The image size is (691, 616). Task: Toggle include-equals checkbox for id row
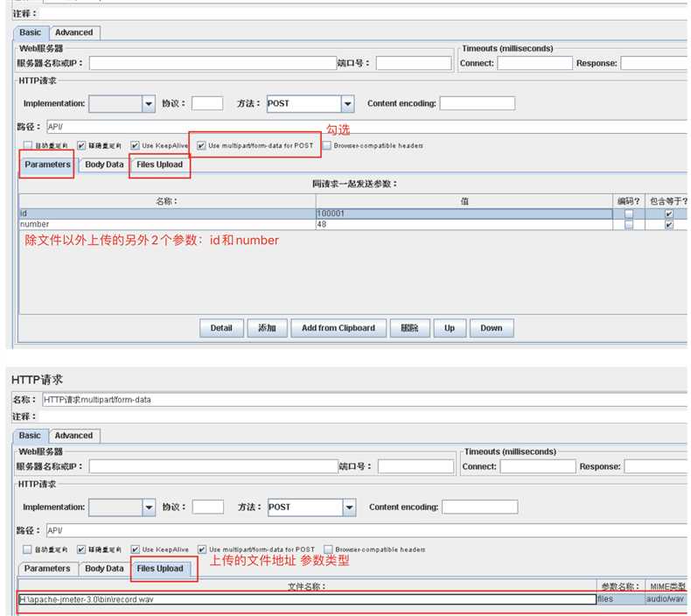click(x=669, y=213)
